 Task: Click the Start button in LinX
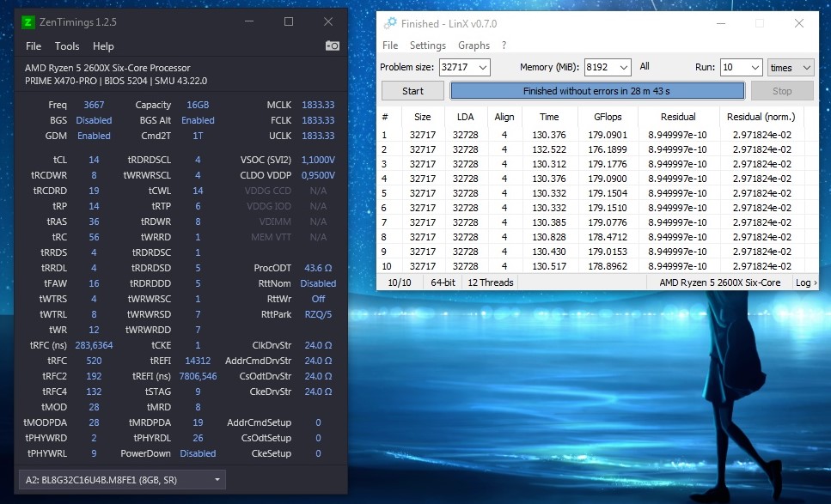pyautogui.click(x=412, y=91)
